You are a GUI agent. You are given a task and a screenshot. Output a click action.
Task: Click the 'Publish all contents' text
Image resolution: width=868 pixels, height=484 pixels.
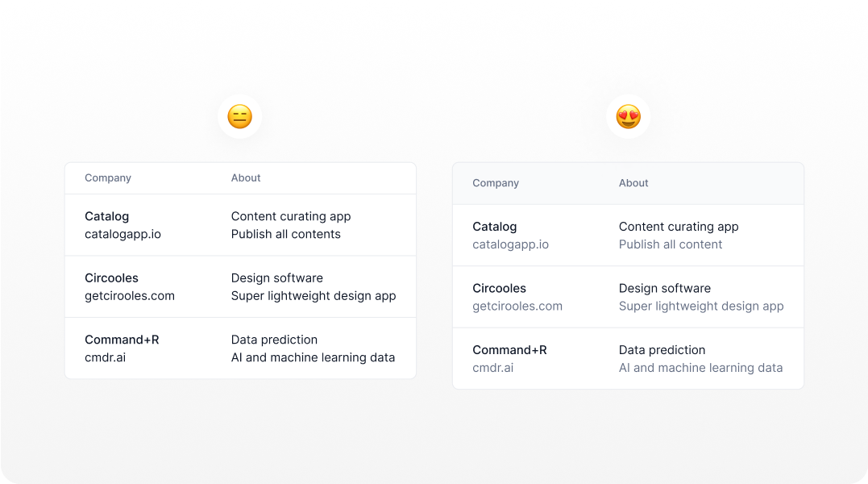[x=285, y=234]
